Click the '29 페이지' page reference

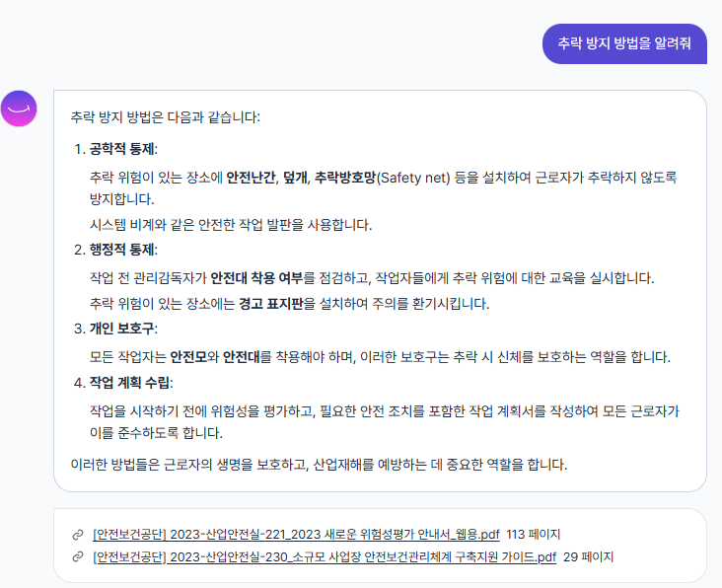coord(589,556)
